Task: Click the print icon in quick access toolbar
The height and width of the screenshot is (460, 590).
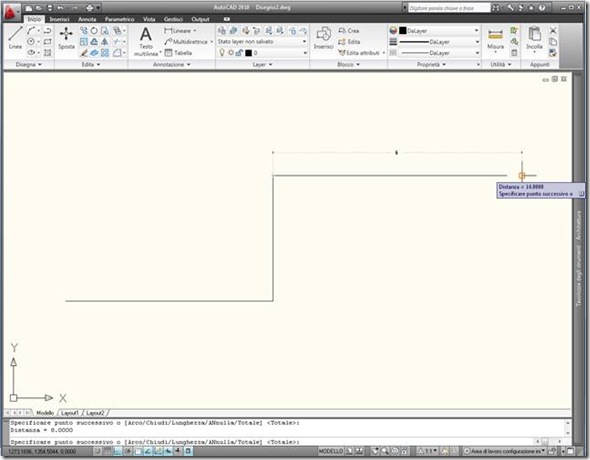Action: tap(90, 8)
